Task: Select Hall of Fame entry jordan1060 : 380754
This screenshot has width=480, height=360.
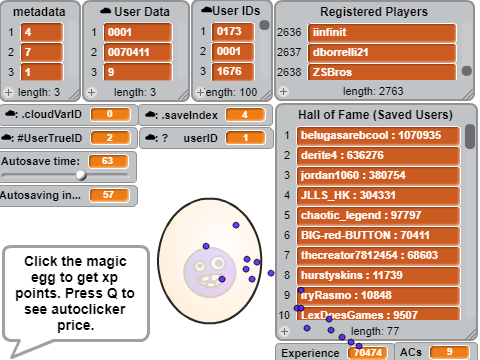Action: pos(379,176)
